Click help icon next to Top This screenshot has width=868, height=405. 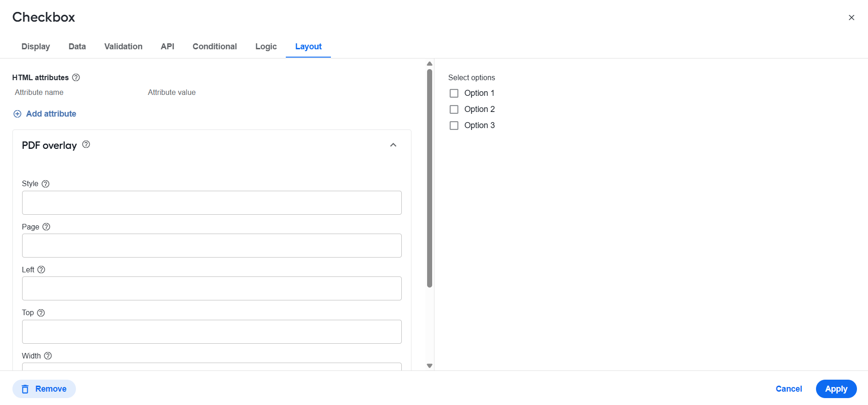(41, 313)
